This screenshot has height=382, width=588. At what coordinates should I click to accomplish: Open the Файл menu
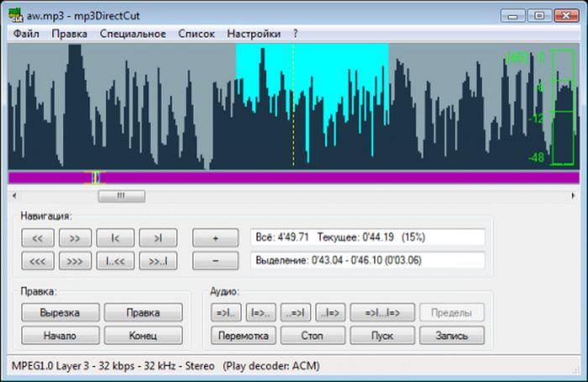pyautogui.click(x=26, y=34)
